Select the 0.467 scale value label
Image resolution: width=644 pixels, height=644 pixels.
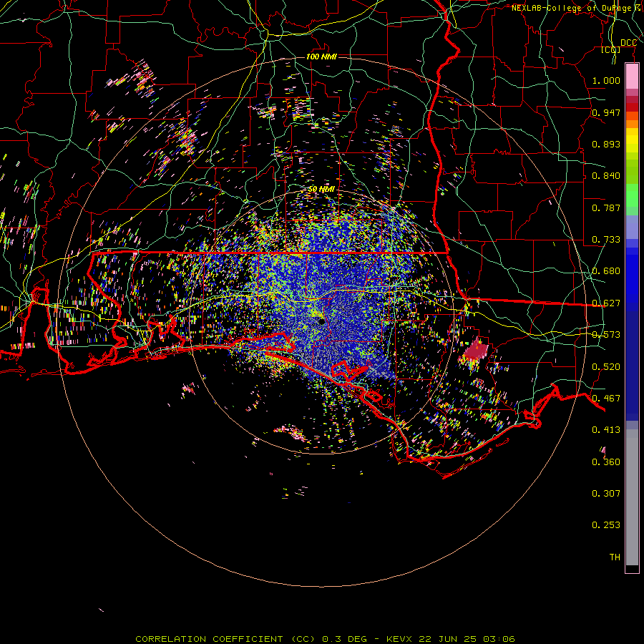(x=606, y=399)
